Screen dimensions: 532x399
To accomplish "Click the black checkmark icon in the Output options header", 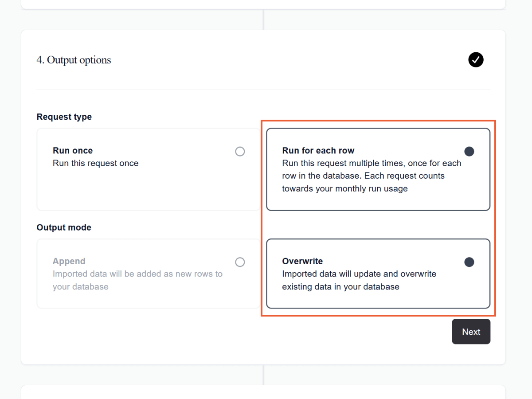I will point(476,59).
